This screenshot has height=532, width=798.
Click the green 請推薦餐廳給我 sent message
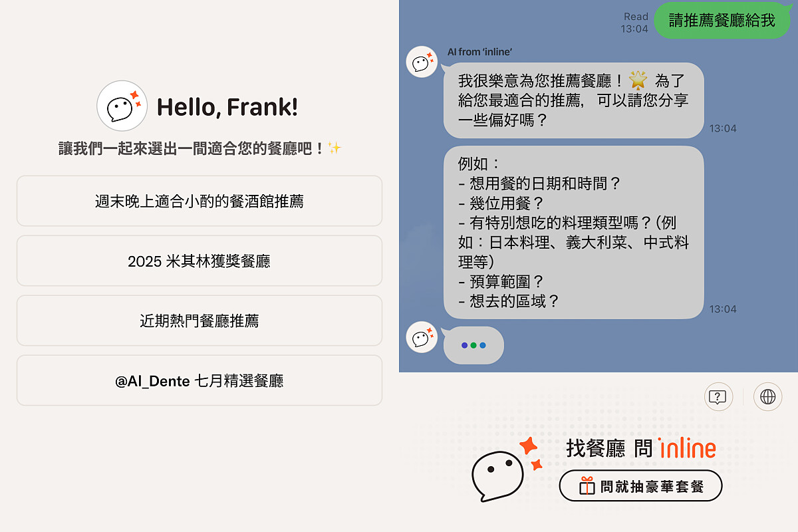(x=722, y=20)
